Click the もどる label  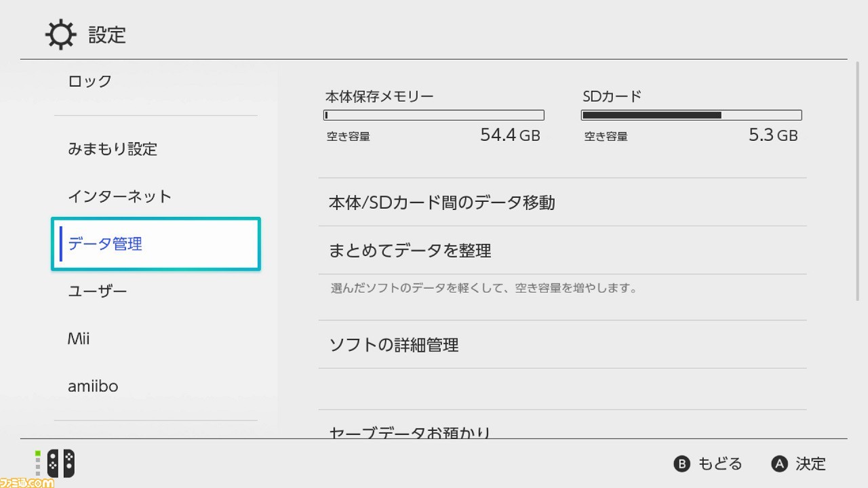720,464
